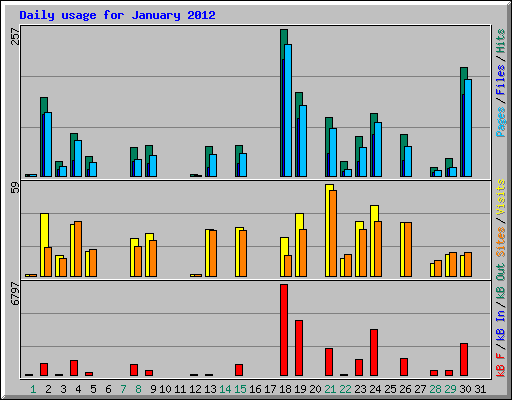Click the 59 value on the visits axis

[x=15, y=188]
